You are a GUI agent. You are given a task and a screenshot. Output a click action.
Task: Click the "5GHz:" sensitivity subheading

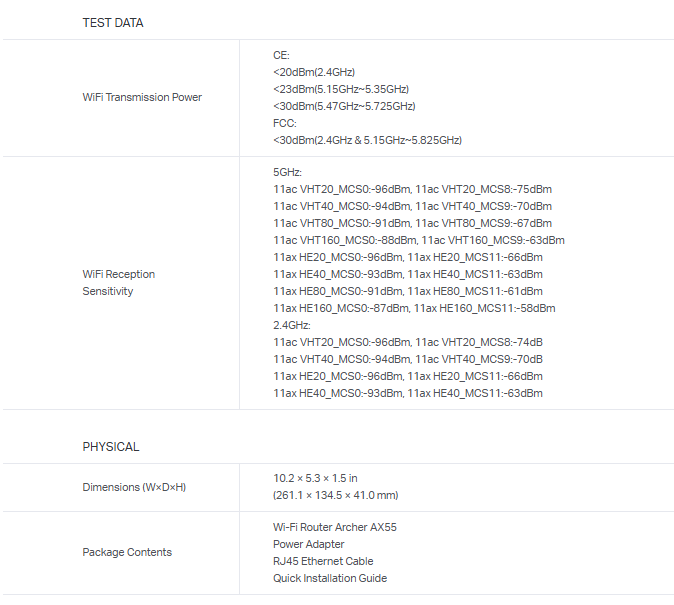coord(287,172)
